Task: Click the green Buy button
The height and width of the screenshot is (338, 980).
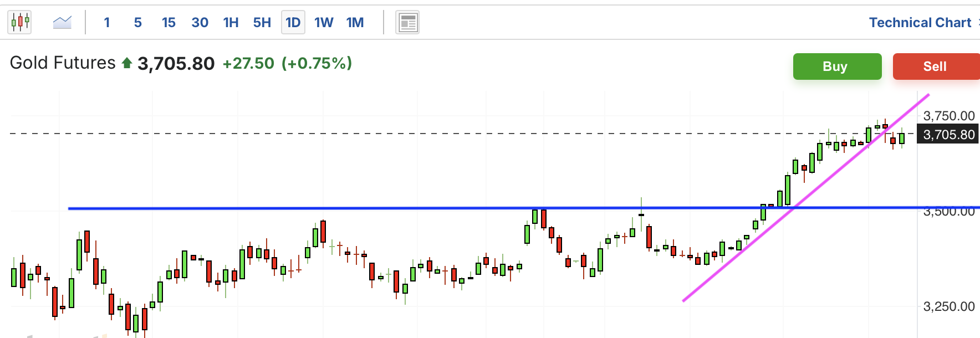Action: coord(837,66)
